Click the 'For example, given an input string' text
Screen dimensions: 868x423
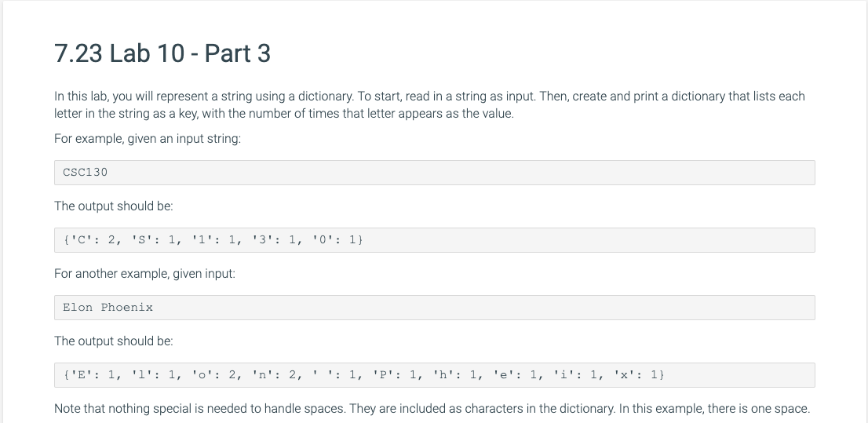coord(148,138)
